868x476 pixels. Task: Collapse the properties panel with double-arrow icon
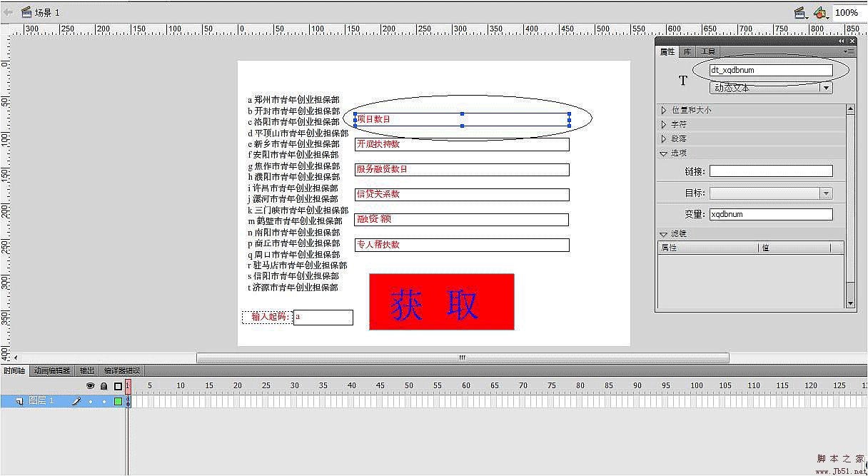tap(842, 41)
